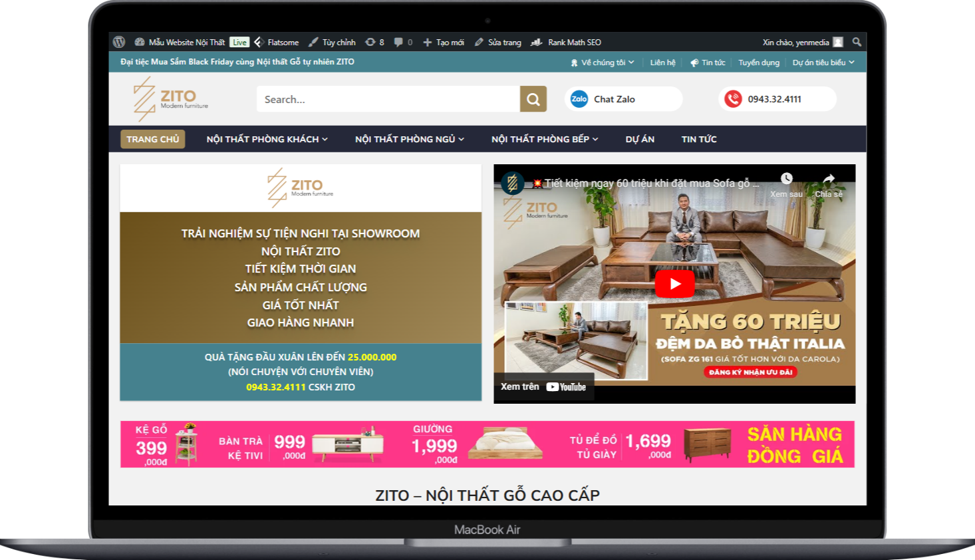This screenshot has width=975, height=560.
Task: Click the yellow 0943.32.4111 CSKH number
Action: point(275,387)
